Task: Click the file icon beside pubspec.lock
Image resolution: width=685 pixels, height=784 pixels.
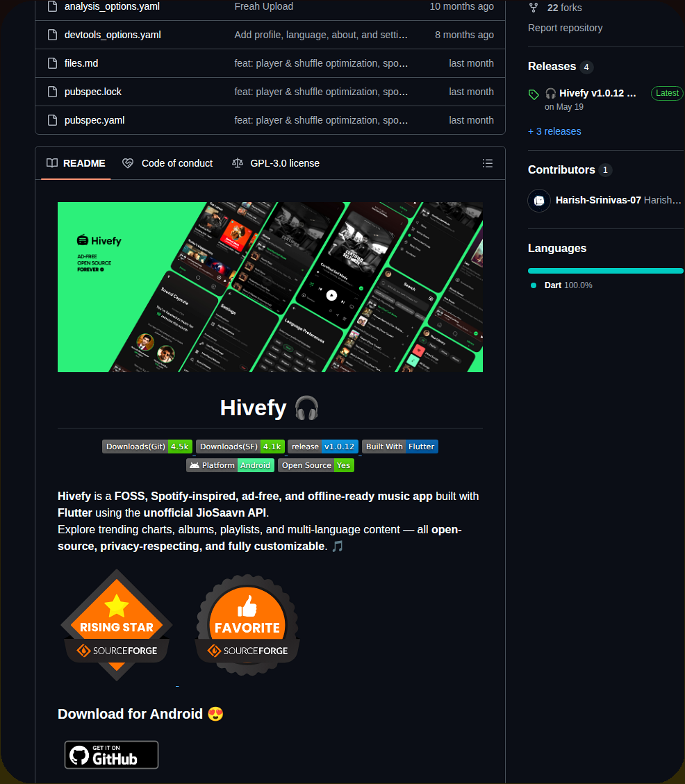Action: point(52,92)
